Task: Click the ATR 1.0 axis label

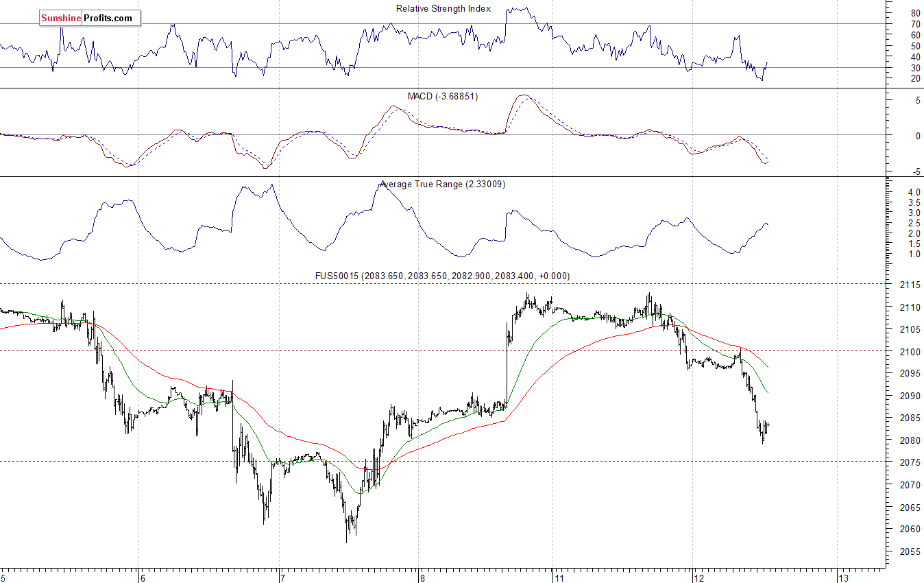Action: point(914,254)
